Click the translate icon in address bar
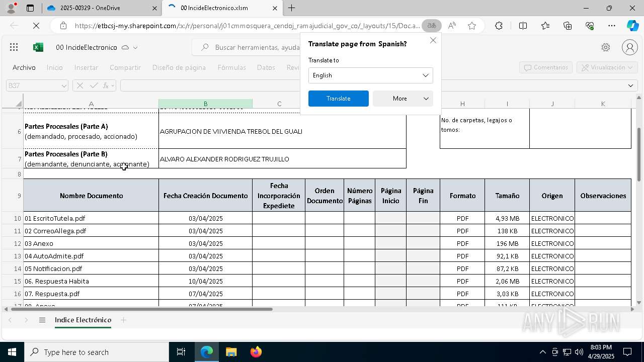The width and height of the screenshot is (644, 362). click(431, 26)
